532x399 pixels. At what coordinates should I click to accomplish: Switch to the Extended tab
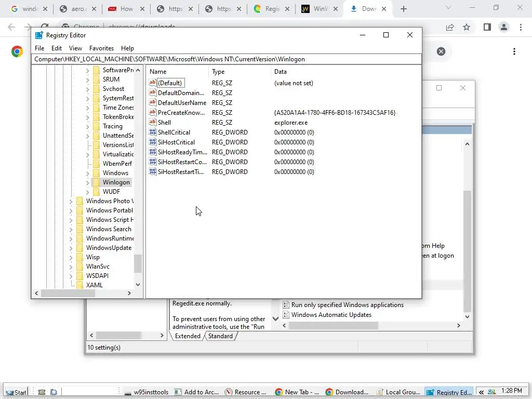(x=188, y=336)
